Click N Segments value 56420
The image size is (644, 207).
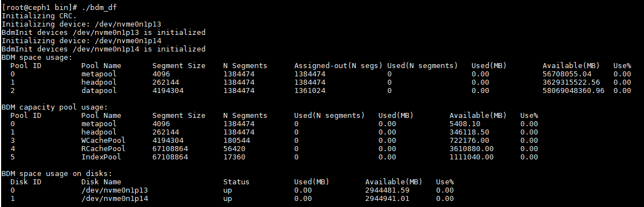click(x=234, y=148)
